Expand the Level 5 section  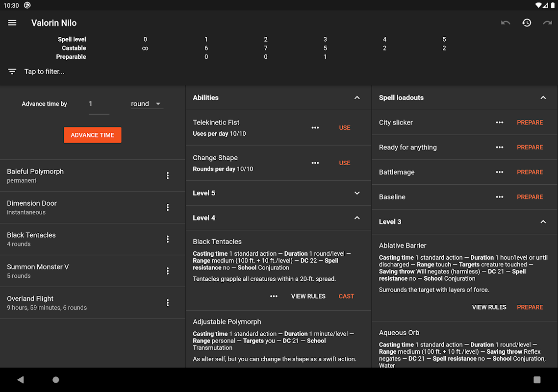(x=357, y=193)
